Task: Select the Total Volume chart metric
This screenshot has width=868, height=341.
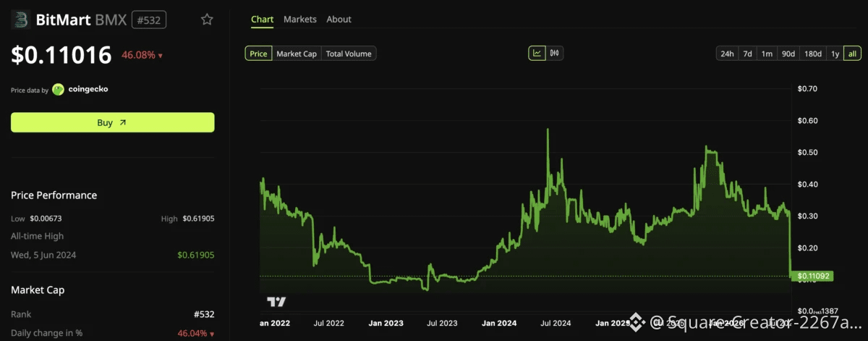Action: [x=349, y=54]
